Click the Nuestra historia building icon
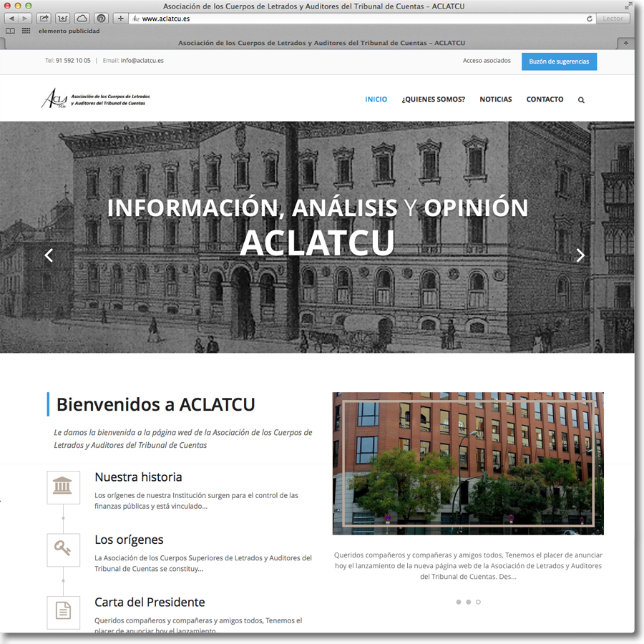The height and width of the screenshot is (644, 644). click(63, 487)
